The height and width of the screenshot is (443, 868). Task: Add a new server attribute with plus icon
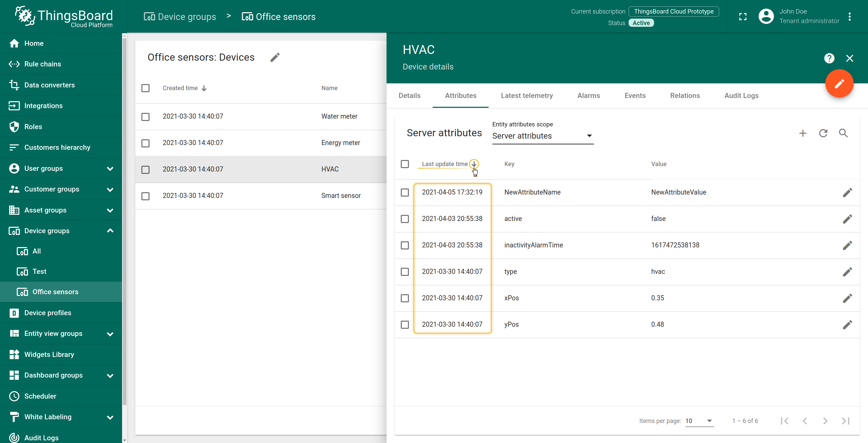tap(803, 133)
